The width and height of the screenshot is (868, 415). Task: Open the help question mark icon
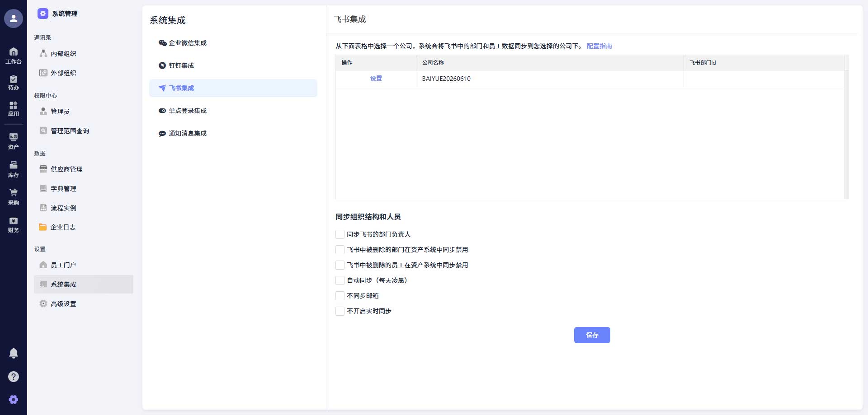pyautogui.click(x=14, y=377)
